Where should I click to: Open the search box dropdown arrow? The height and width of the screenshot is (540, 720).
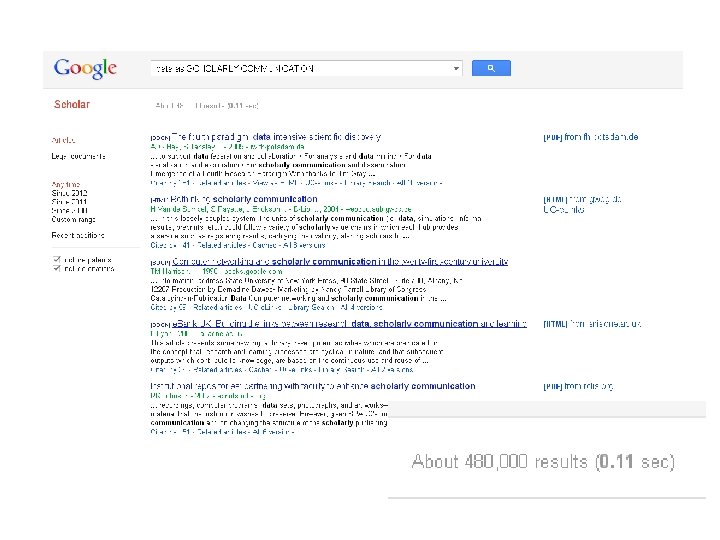pyautogui.click(x=456, y=68)
